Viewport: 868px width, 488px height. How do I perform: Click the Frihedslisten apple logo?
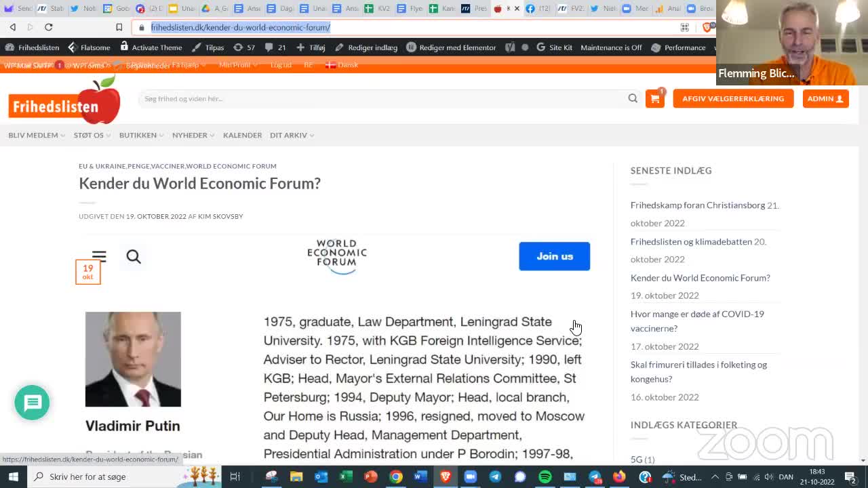(64, 101)
